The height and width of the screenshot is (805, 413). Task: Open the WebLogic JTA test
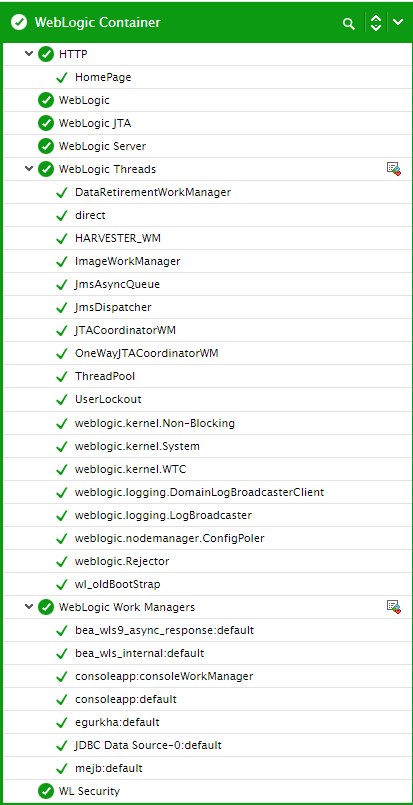click(95, 123)
